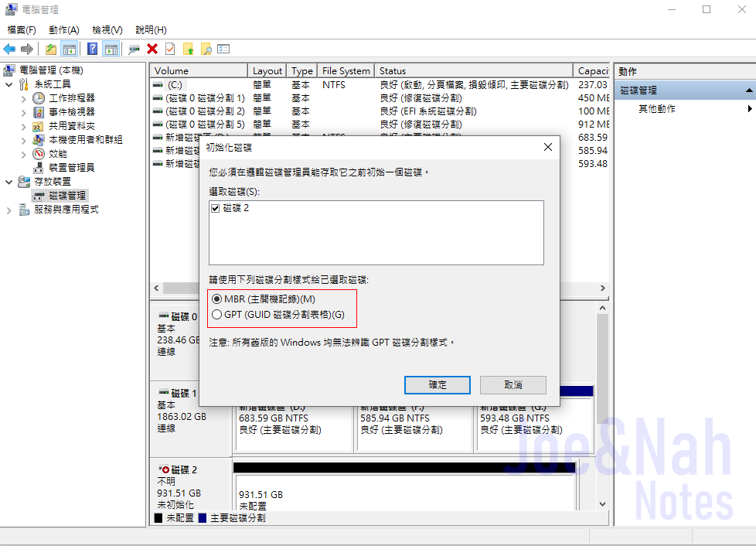Select the MBR partition style radio button
This screenshot has height=546, width=756.
[218, 299]
